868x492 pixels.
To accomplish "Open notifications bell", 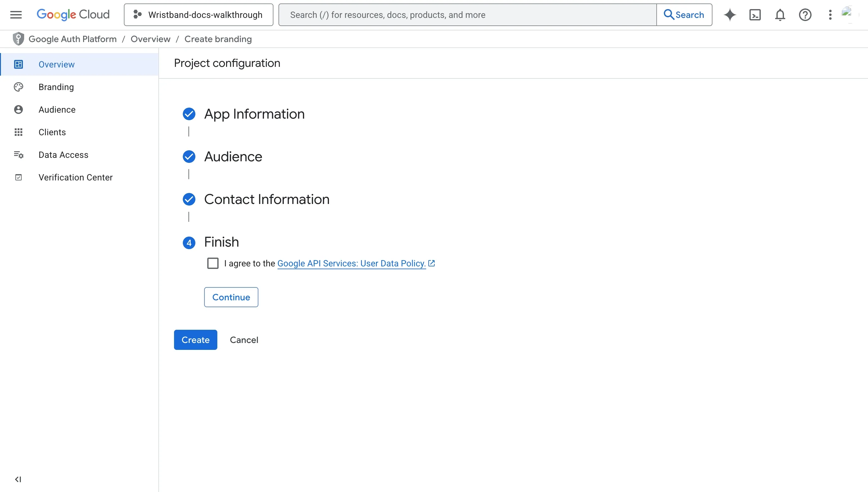I will click(x=780, y=15).
